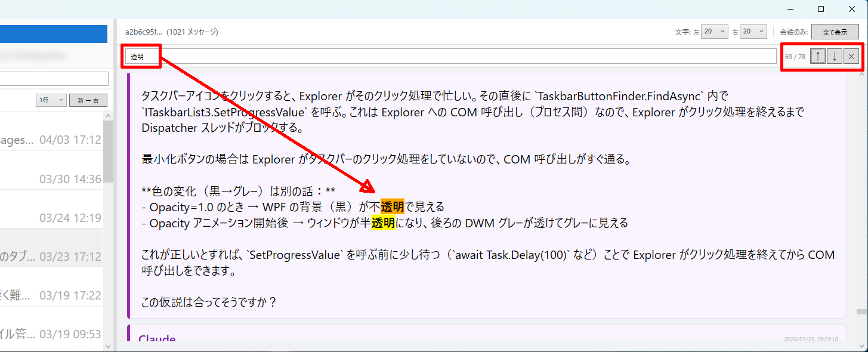Toggle 全て表示 to show conversation only
The image size is (868, 352).
[835, 31]
